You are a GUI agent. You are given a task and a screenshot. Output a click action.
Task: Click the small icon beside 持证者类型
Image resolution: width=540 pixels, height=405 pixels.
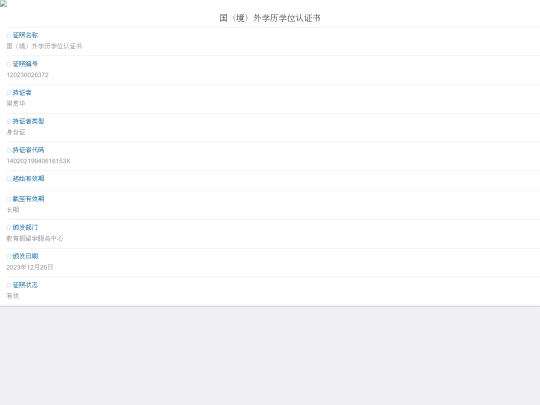pos(9,121)
